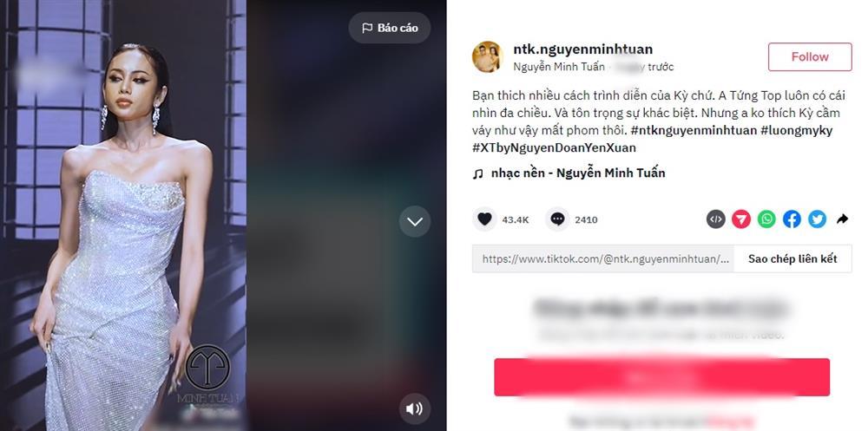Click the ntk.nguyenminhtuan username link
Viewport: 868px width, 431px height.
tap(583, 49)
